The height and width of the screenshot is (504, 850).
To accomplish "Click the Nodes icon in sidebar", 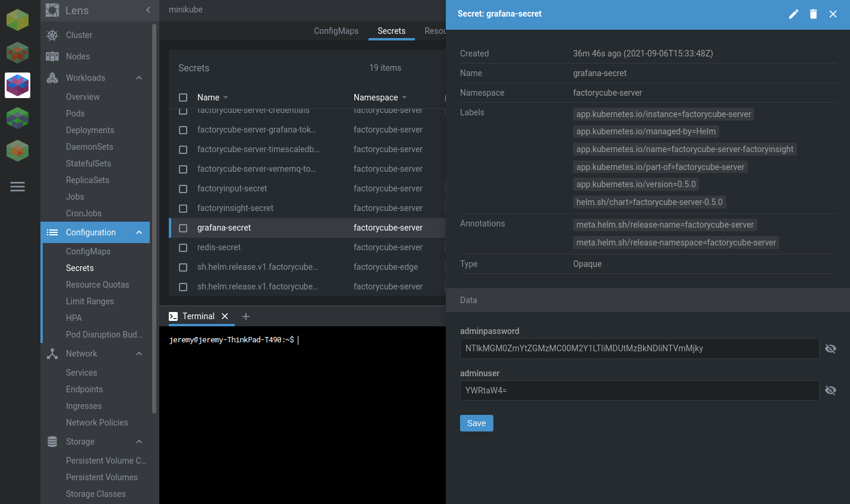I will click(52, 56).
